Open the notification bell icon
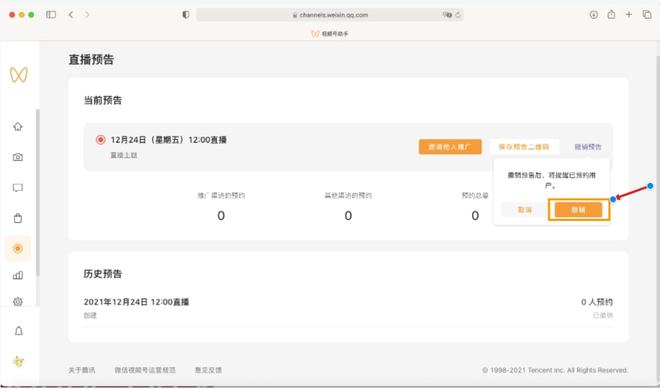Screen dimensions: 660x389 (19, 331)
